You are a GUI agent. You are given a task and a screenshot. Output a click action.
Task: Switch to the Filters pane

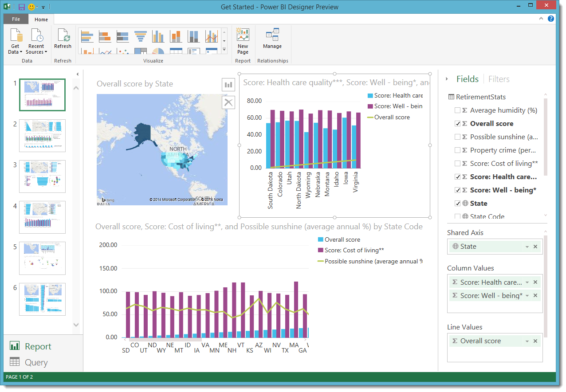[499, 79]
